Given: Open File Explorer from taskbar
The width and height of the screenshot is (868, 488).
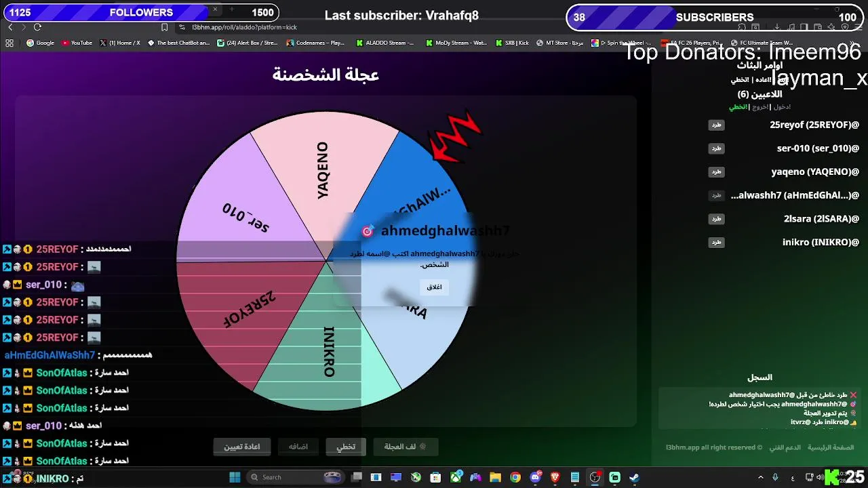Looking at the screenshot, I should click(x=495, y=477).
